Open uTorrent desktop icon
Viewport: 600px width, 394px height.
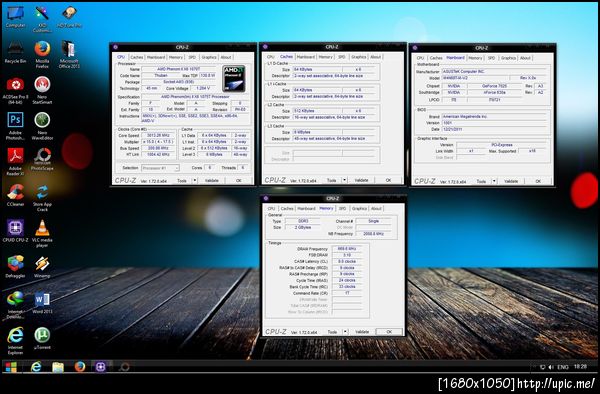pyautogui.click(x=42, y=339)
